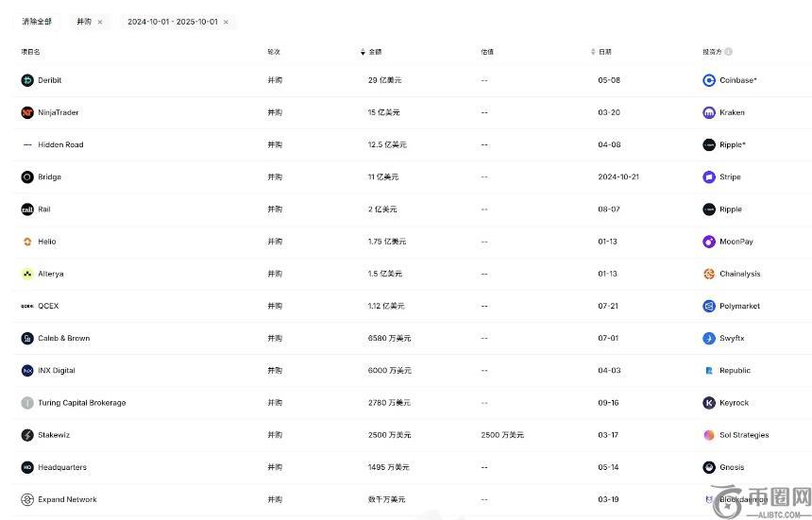Open the Sol Strategies investor link
812x520 pixels.
point(744,435)
